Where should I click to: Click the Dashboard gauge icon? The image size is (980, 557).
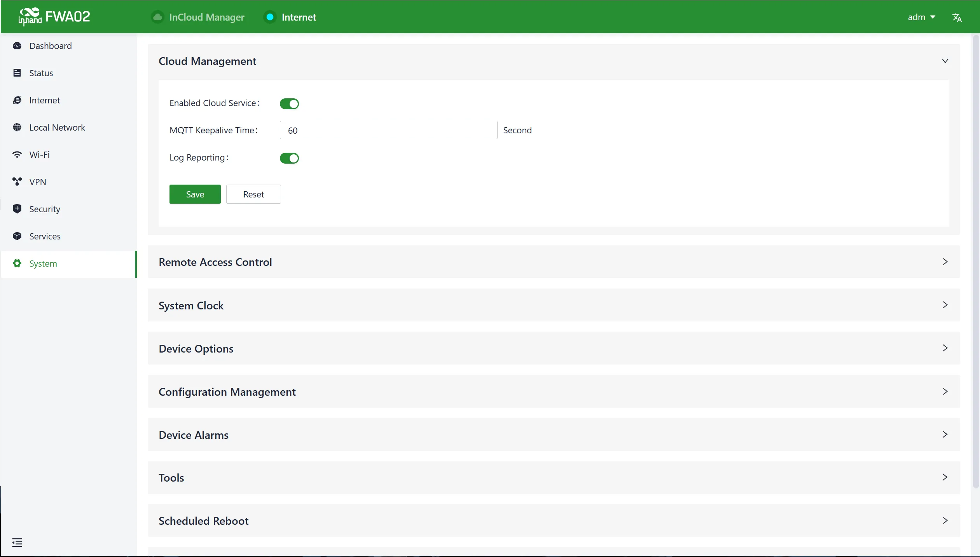pos(17,46)
